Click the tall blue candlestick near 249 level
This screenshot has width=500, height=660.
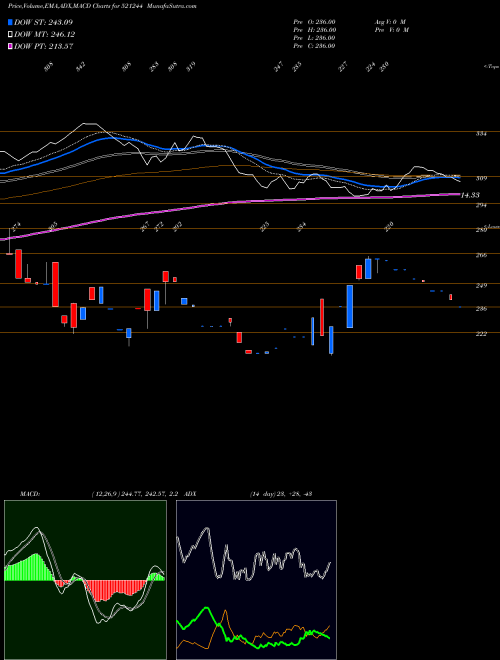tap(350, 306)
